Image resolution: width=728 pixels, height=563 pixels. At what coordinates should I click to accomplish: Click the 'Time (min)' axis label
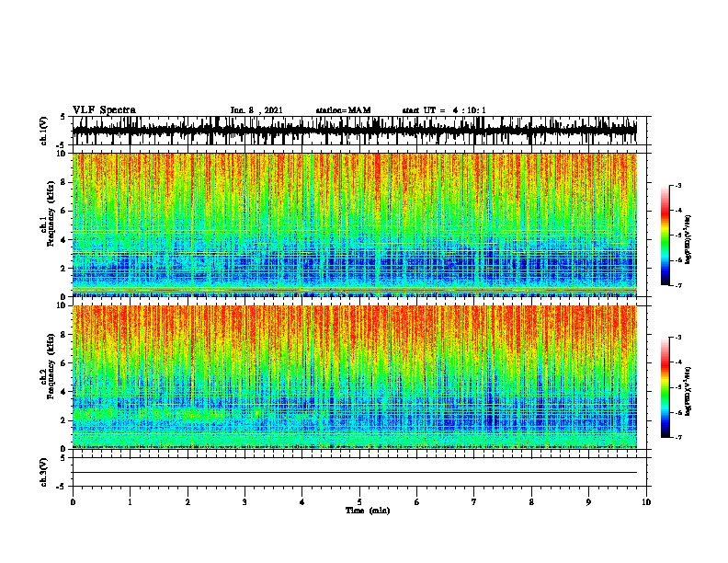point(368,511)
